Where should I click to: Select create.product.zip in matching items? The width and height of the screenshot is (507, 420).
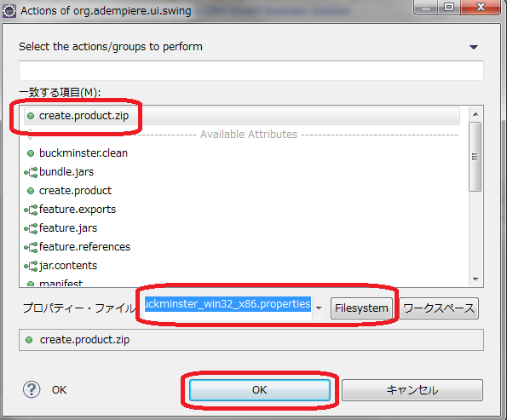241,116
